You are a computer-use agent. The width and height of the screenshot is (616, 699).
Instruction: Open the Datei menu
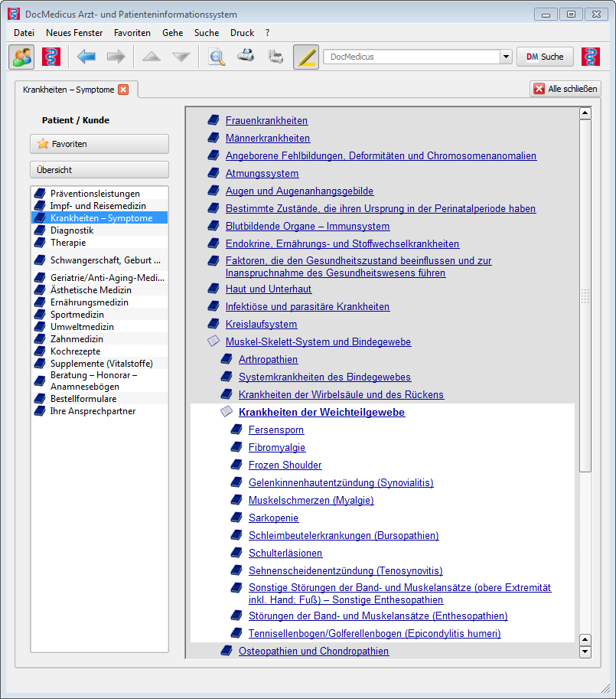(24, 33)
